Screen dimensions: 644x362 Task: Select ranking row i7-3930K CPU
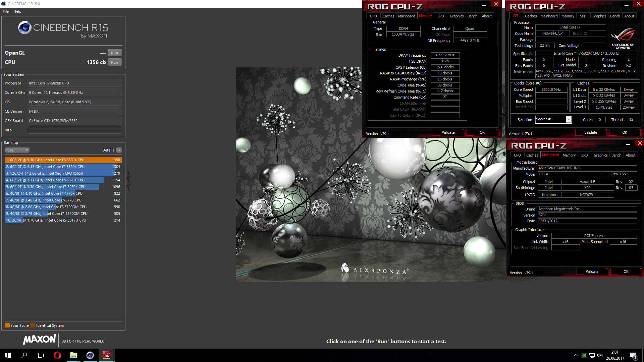point(63,187)
